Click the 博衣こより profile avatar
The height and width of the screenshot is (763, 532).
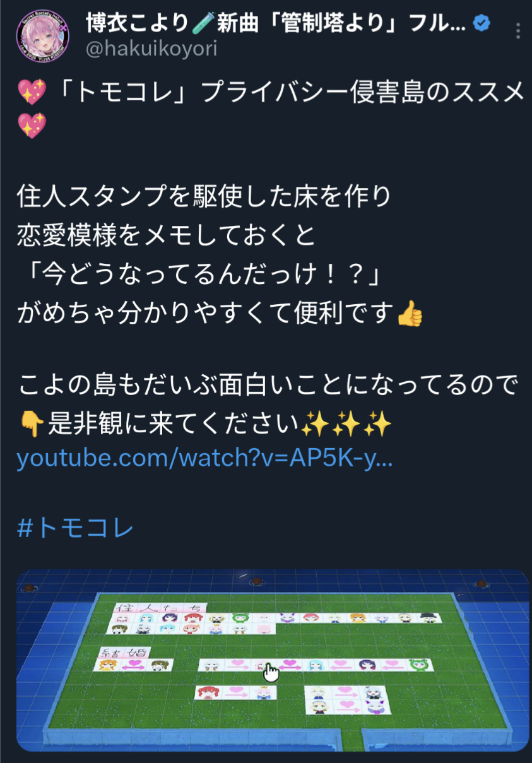point(44,35)
